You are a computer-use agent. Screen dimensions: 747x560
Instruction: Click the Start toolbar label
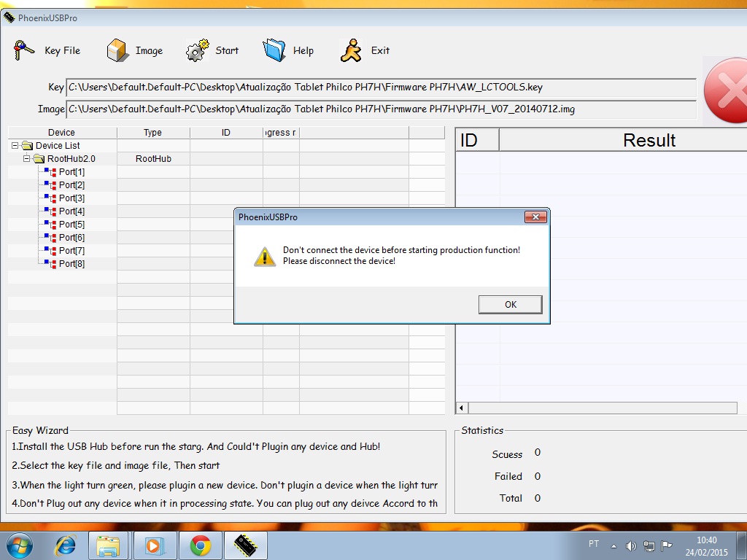[x=227, y=50]
